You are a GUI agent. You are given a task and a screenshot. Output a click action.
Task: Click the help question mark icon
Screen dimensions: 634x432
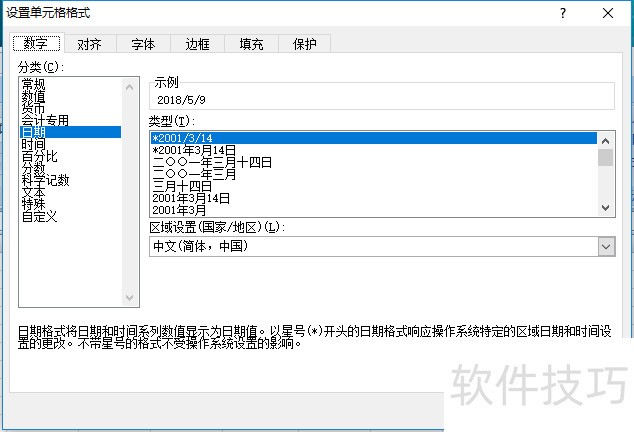pyautogui.click(x=563, y=13)
